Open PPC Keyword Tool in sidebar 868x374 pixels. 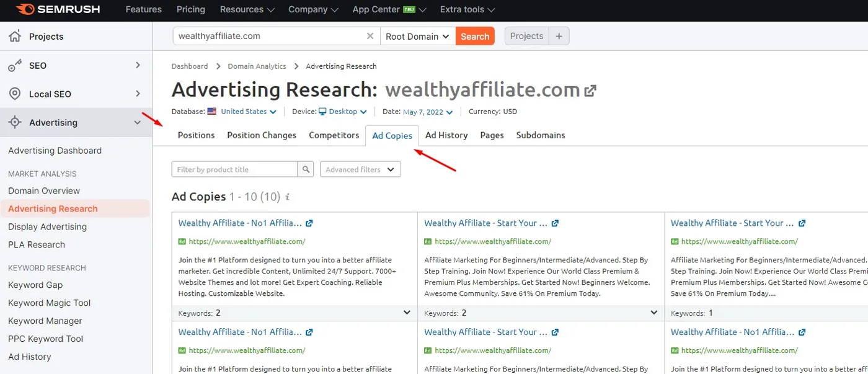tap(45, 339)
